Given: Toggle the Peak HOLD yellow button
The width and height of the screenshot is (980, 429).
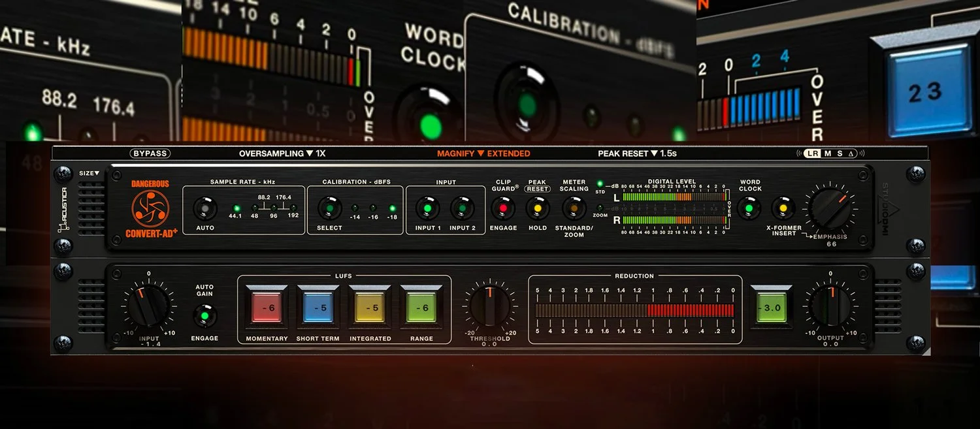Looking at the screenshot, I should click(x=538, y=209).
